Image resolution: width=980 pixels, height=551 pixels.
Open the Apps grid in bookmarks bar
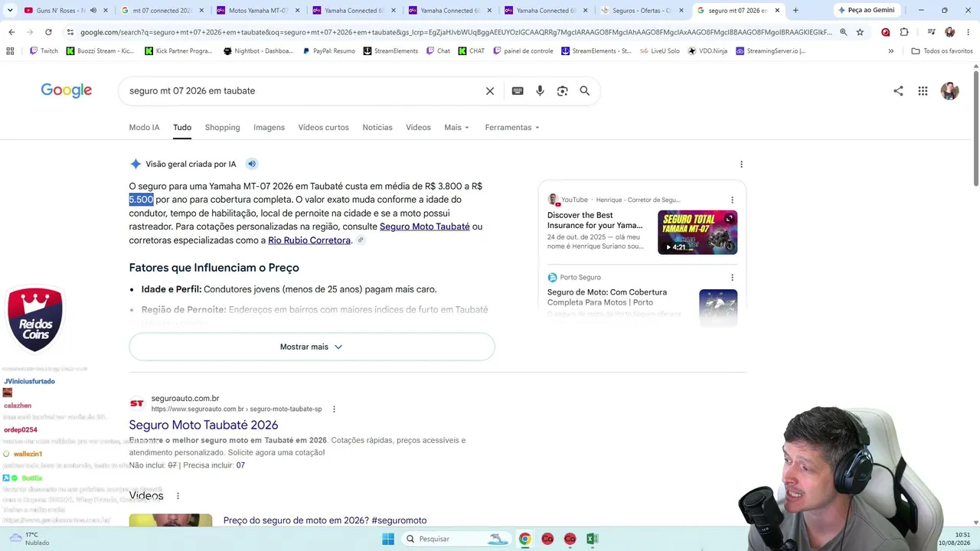(x=10, y=51)
